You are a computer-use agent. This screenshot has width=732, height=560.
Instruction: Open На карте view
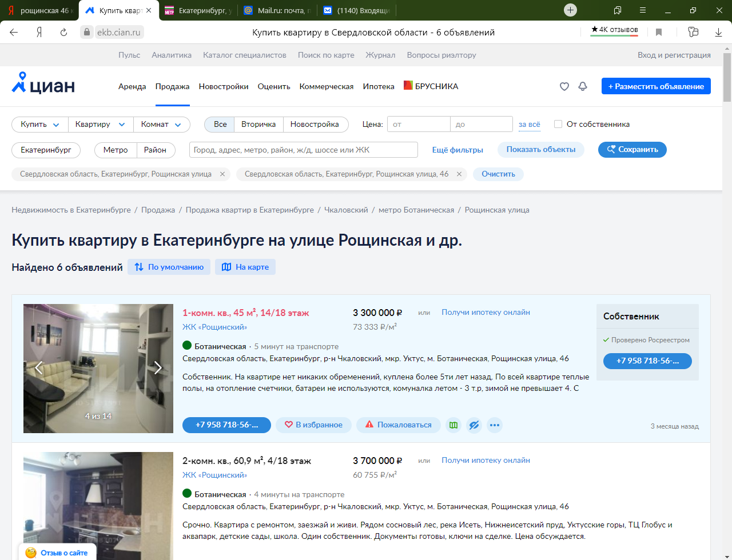pyautogui.click(x=245, y=267)
